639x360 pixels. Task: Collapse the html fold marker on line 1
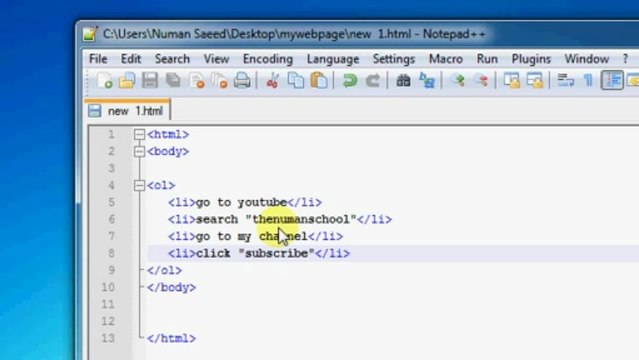pyautogui.click(x=139, y=134)
